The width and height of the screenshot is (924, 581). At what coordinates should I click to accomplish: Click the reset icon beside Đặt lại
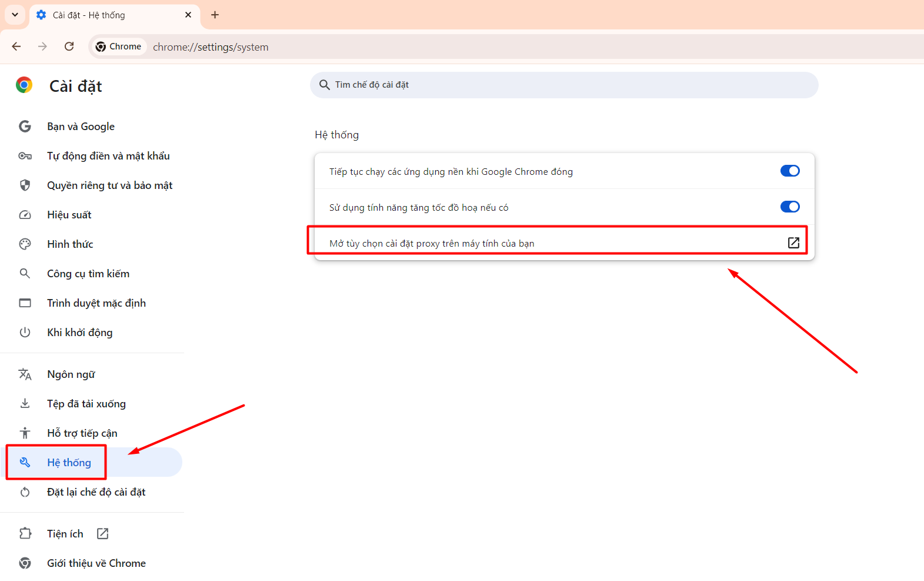[25, 492]
